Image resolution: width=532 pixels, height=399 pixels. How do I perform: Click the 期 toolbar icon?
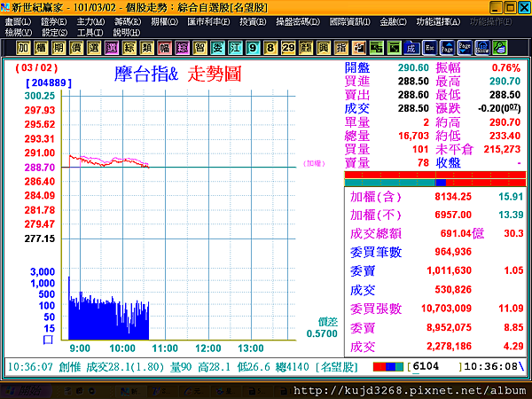click(x=59, y=48)
